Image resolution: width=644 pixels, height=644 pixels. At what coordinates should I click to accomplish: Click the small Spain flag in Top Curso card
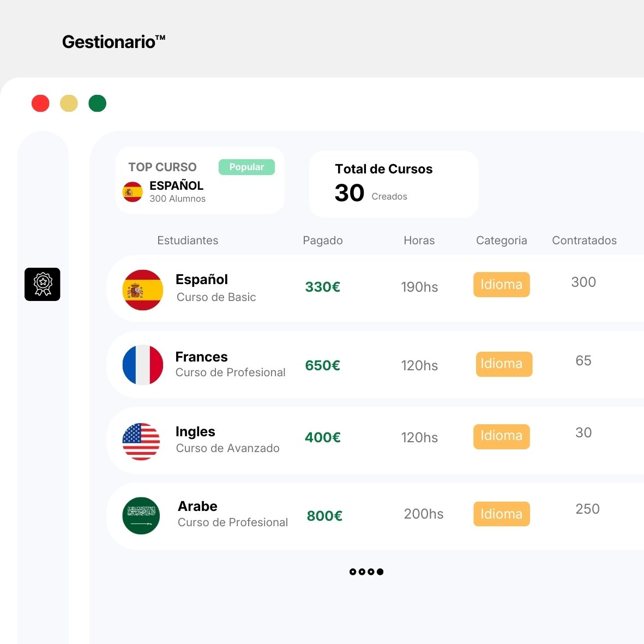tap(133, 192)
